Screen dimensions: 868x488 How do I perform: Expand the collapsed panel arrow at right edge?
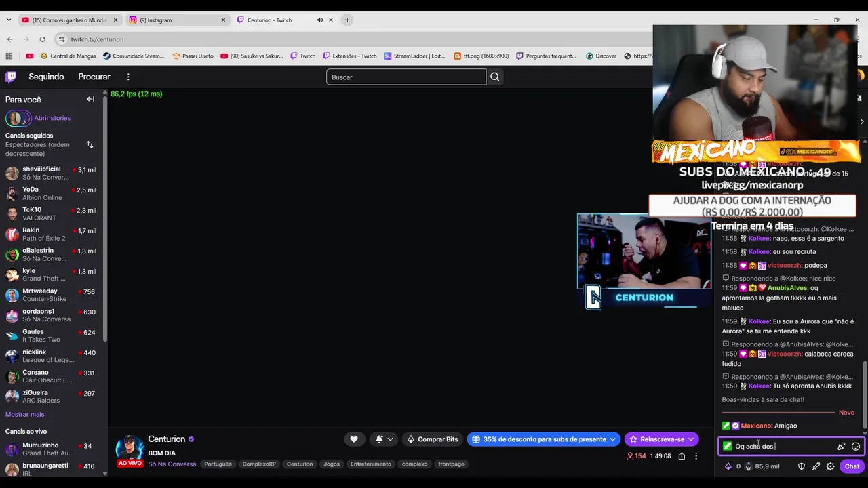tap(862, 122)
